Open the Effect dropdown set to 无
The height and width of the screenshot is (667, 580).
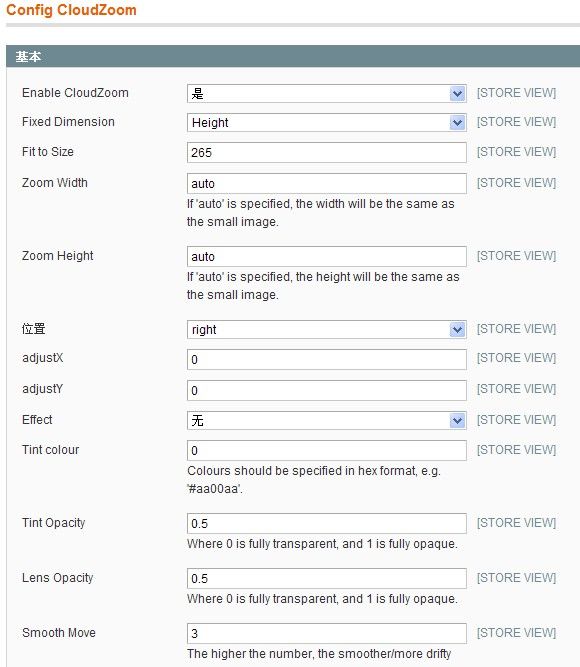pos(326,420)
